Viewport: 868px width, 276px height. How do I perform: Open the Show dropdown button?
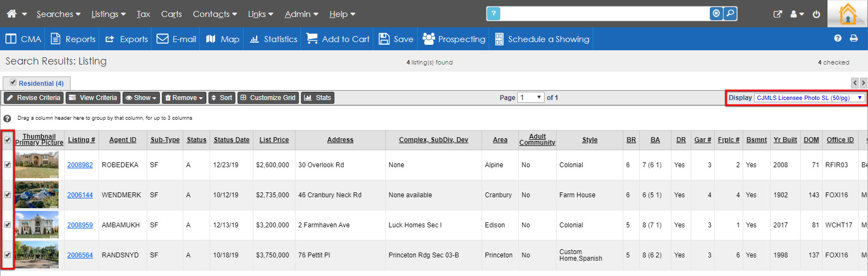141,98
